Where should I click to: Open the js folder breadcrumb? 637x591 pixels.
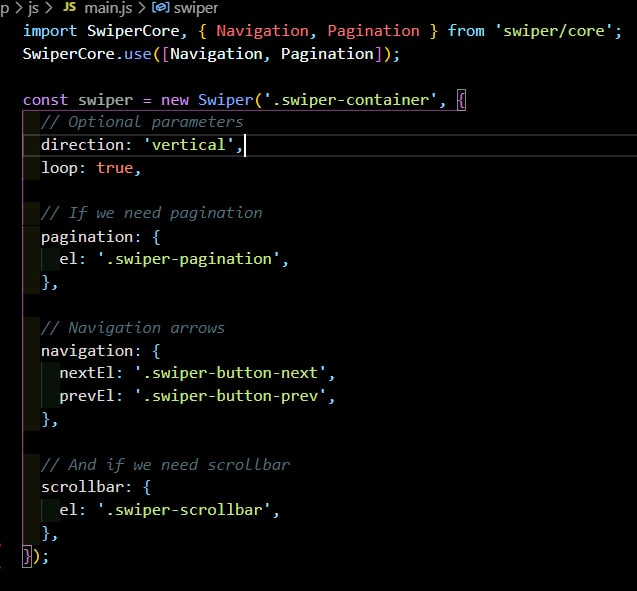pyautogui.click(x=33, y=8)
